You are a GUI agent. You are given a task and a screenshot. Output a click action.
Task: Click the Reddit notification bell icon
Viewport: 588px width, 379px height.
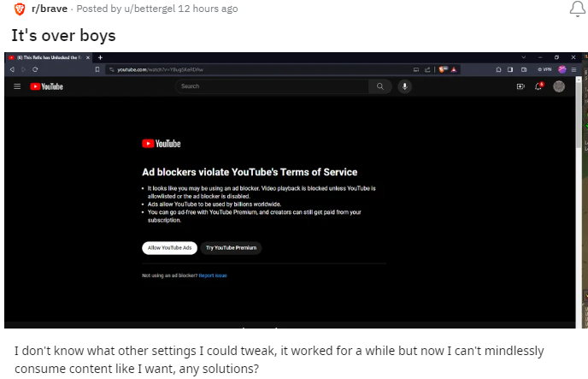click(578, 9)
